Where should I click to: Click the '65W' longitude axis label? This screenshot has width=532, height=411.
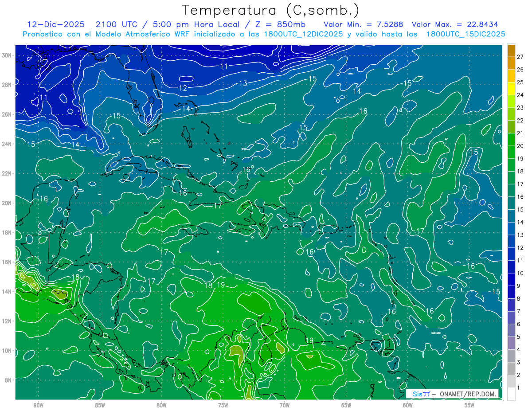(x=346, y=405)
